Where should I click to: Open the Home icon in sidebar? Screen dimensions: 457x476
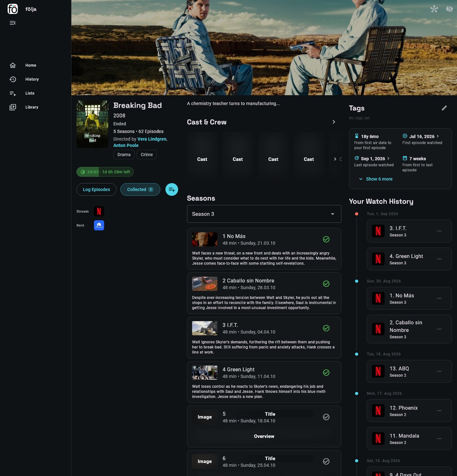tap(13, 65)
